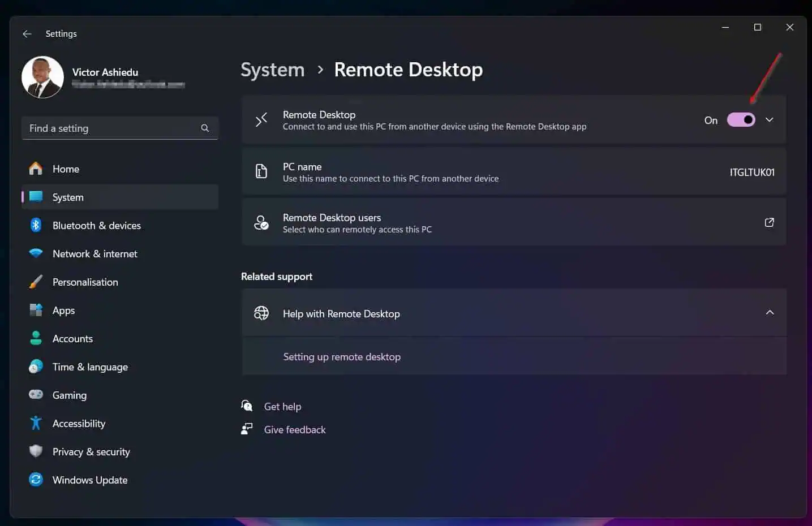
Task: Click System in the breadcrumb
Action: coord(273,70)
